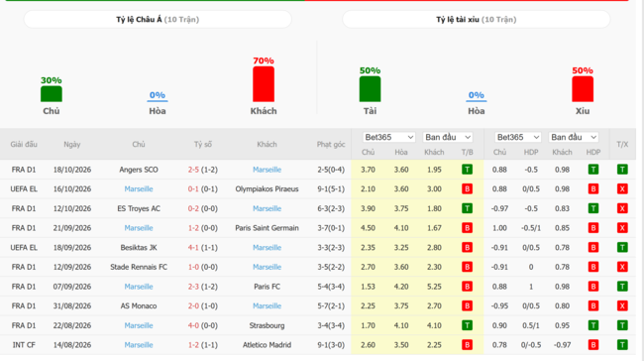Select the Tỷ lệ tài xỉu tab
This screenshot has width=644, height=361.
[476, 19]
